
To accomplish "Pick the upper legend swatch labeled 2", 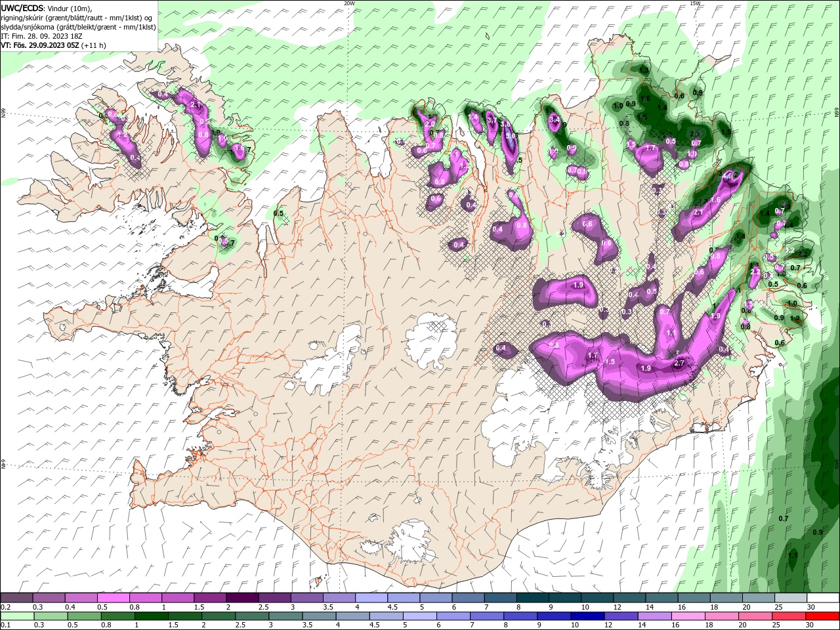I will click(241, 598).
